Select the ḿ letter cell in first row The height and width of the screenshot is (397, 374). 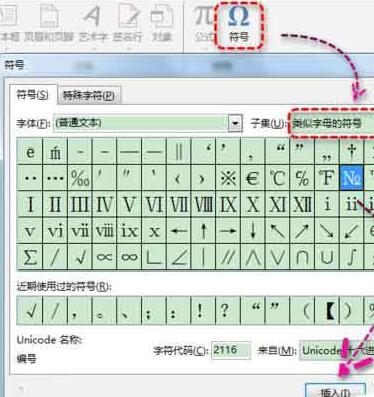point(55,152)
